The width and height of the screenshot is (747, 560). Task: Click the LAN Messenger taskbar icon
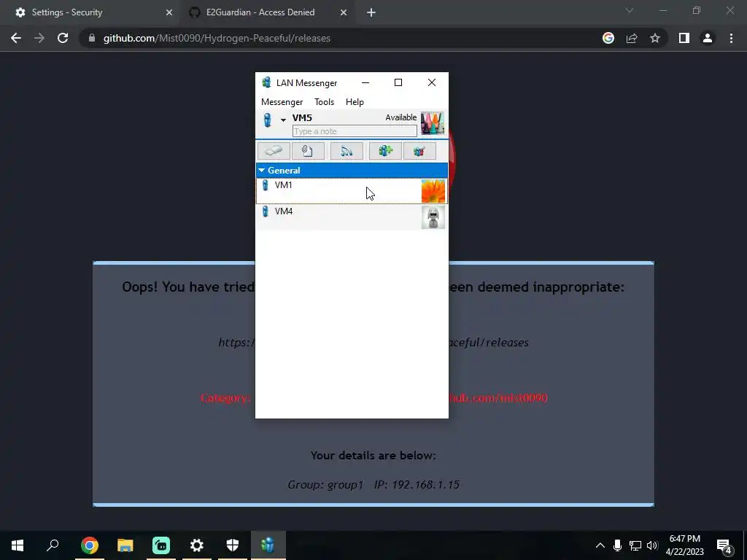[268, 545]
